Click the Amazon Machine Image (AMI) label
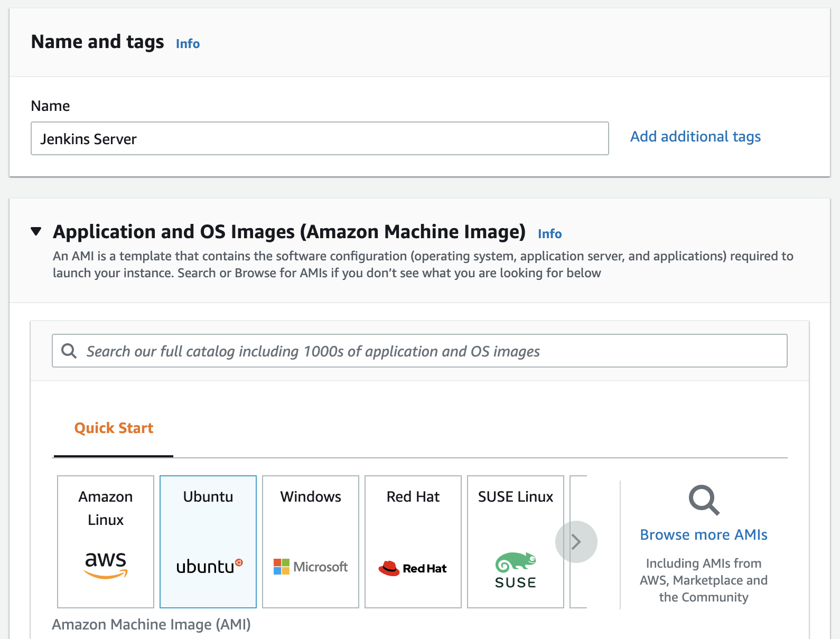 pos(151,624)
